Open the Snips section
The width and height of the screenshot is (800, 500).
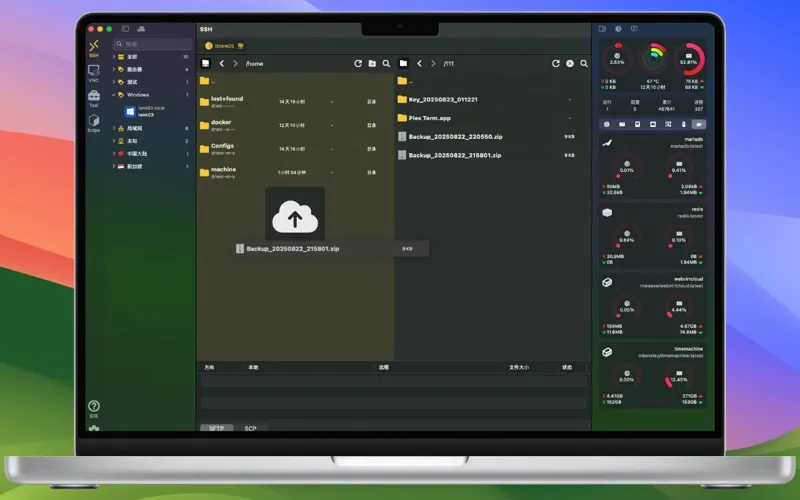coord(94,123)
